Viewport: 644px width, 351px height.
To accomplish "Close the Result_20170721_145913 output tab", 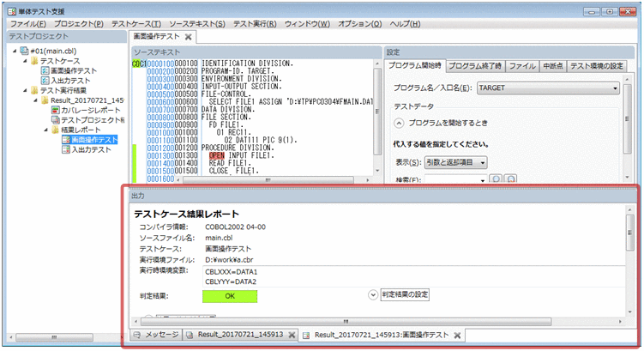I will click(292, 335).
